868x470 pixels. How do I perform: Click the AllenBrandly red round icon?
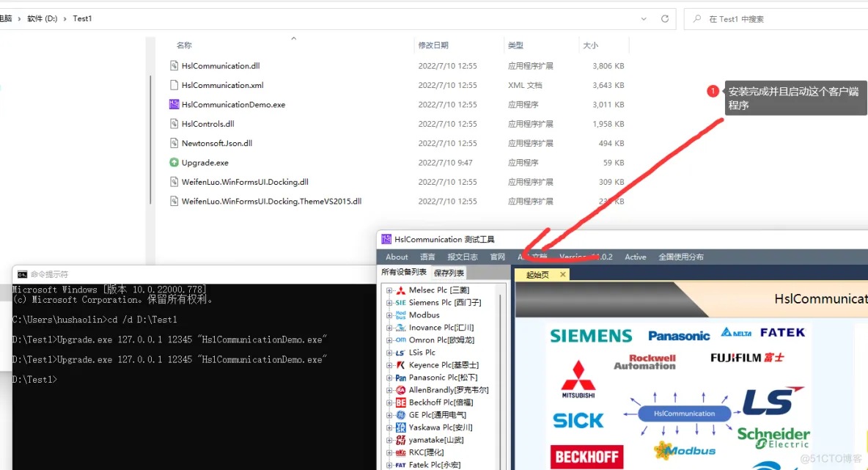tap(401, 390)
